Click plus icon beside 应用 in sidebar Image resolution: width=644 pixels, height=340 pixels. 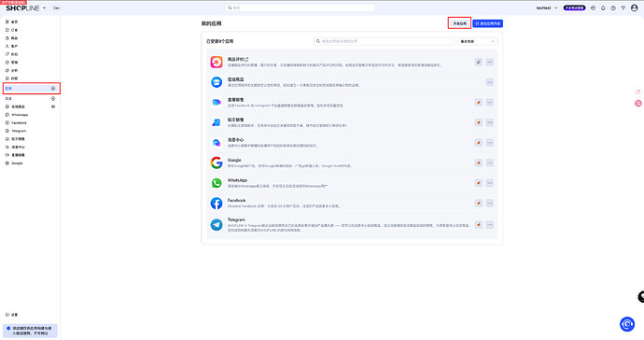(x=53, y=89)
